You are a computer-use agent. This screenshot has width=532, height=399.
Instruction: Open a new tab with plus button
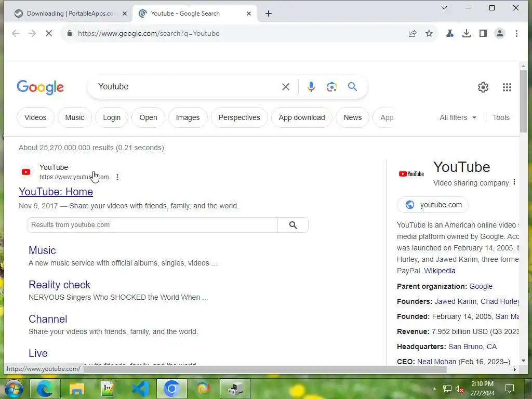[x=269, y=14]
